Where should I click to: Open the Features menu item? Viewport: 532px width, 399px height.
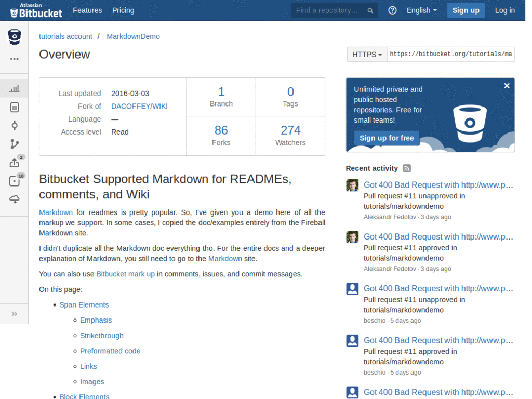coord(87,10)
